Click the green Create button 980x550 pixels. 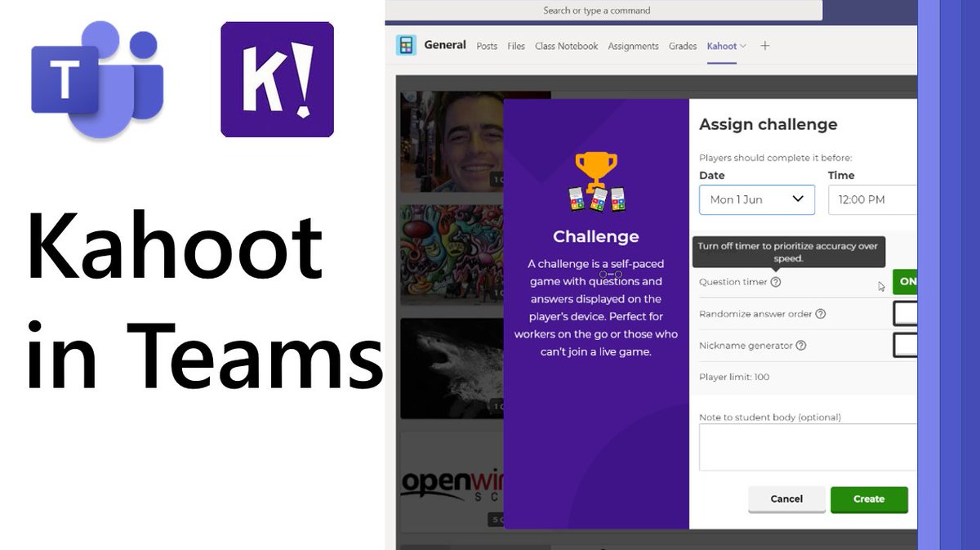pyautogui.click(x=869, y=499)
